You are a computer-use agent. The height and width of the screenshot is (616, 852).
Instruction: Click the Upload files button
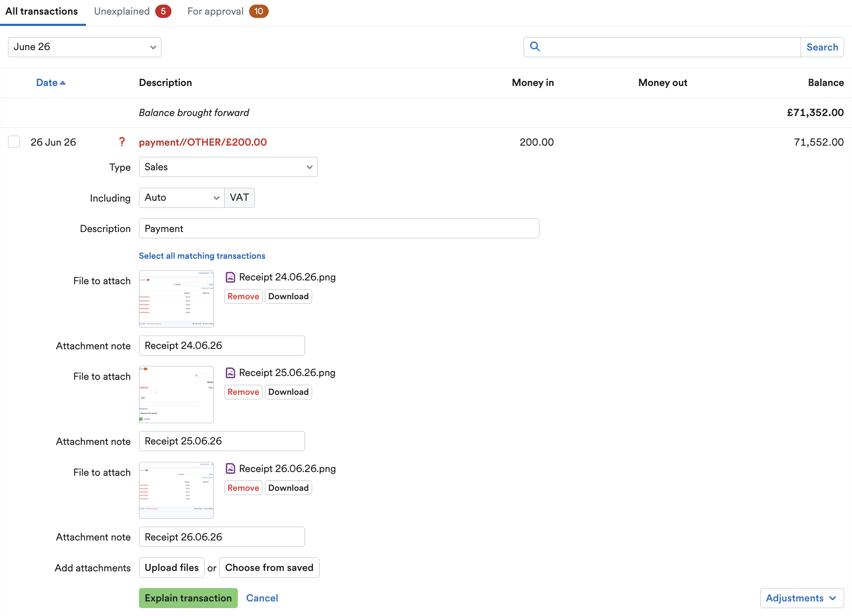tap(171, 568)
